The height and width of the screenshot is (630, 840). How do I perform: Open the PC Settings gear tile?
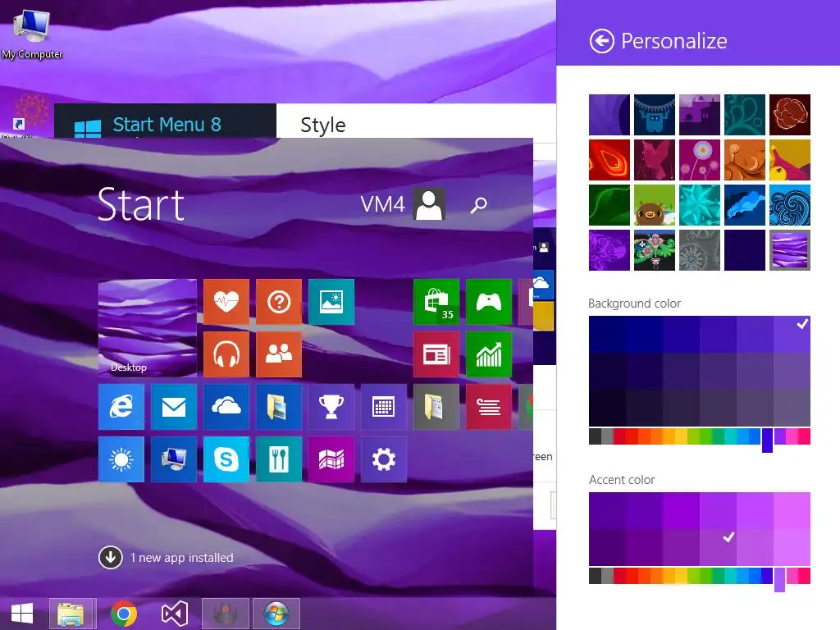click(384, 459)
